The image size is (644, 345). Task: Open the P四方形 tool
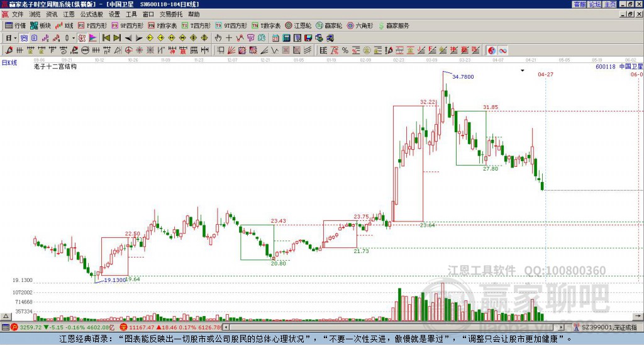click(x=92, y=25)
